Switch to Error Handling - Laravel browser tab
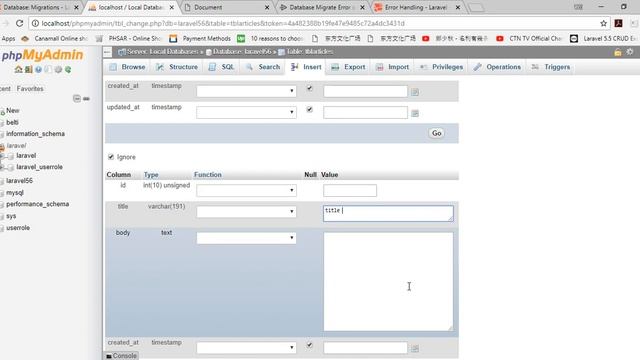This screenshot has width=640, height=360. click(x=416, y=7)
